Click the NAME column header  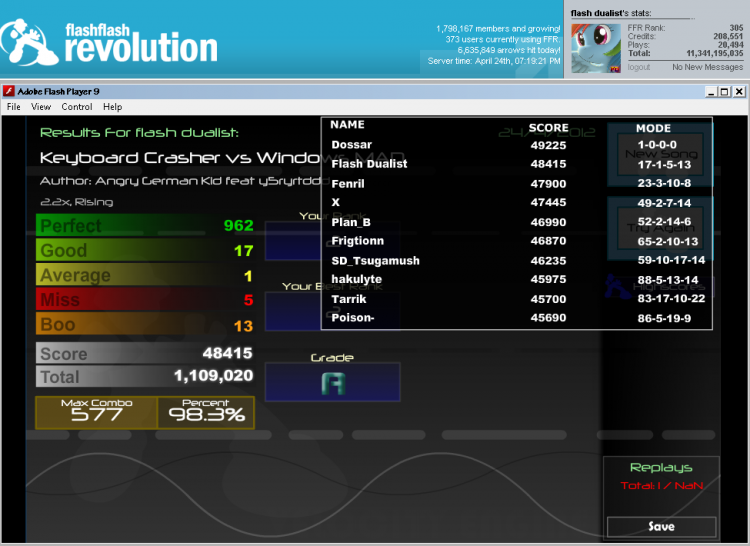347,124
